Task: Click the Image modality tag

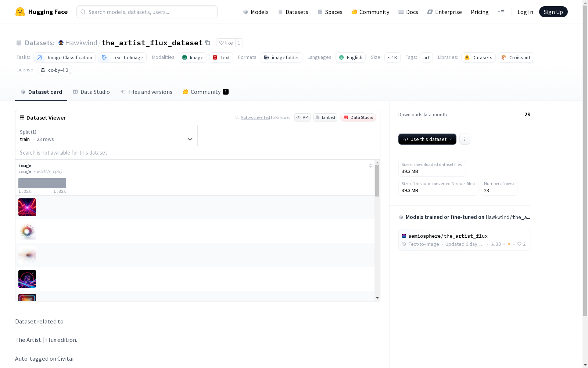Action: click(193, 57)
